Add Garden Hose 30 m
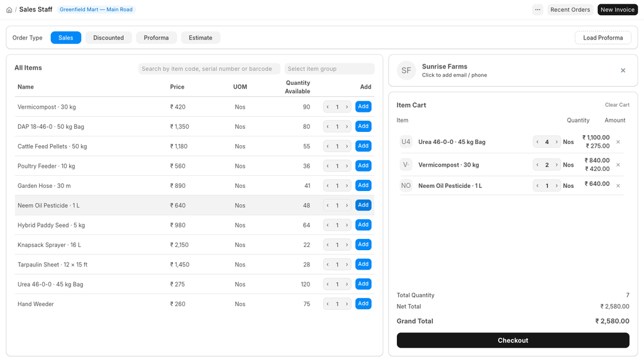This screenshot has width=644, height=362. 363,185
